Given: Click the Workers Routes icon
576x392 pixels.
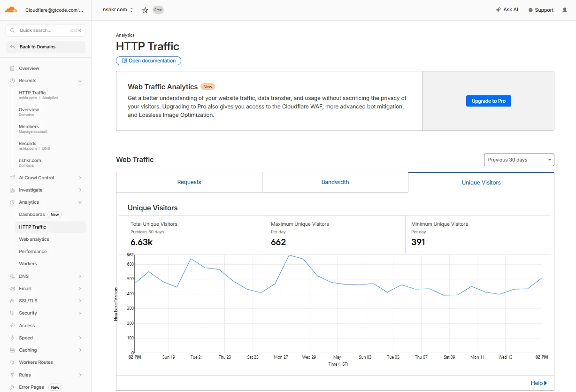Looking at the screenshot, I should (12, 362).
